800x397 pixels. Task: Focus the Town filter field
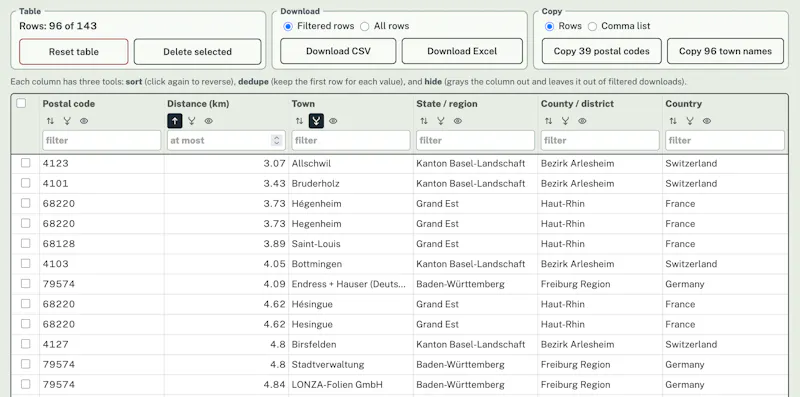pos(351,140)
